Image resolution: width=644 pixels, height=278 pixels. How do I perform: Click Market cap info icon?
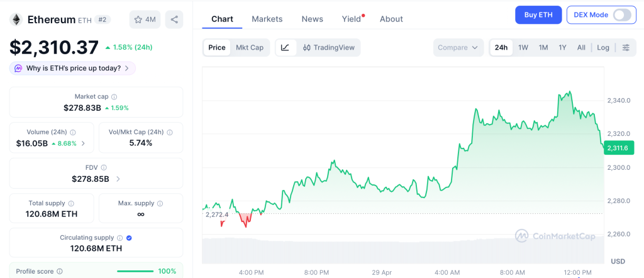click(114, 97)
